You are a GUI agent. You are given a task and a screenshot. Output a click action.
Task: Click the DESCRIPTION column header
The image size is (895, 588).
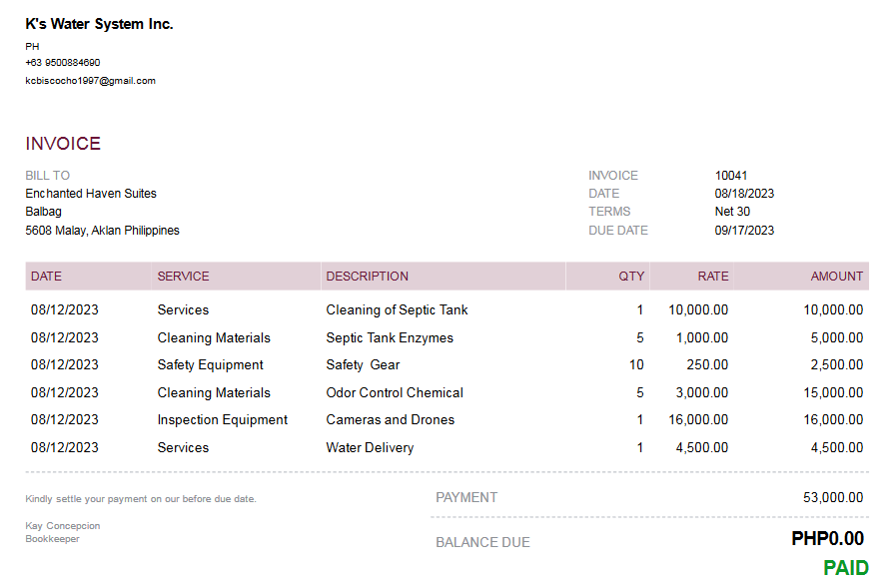(367, 277)
